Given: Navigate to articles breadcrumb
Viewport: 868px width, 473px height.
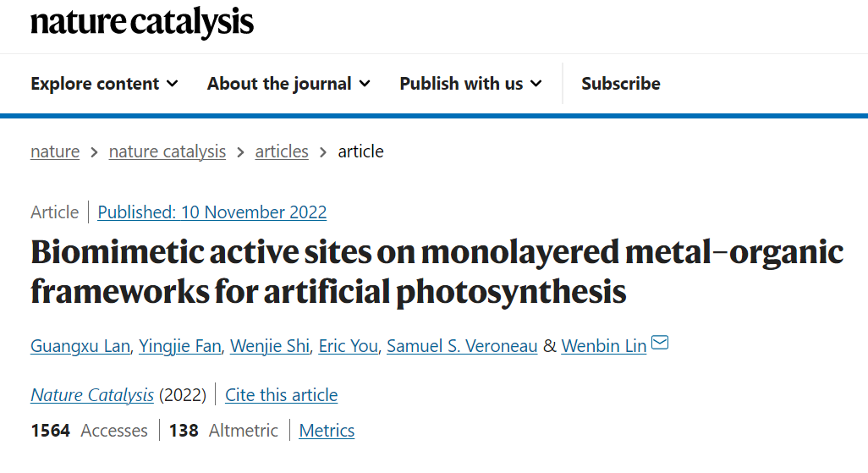Looking at the screenshot, I should pyautogui.click(x=282, y=151).
